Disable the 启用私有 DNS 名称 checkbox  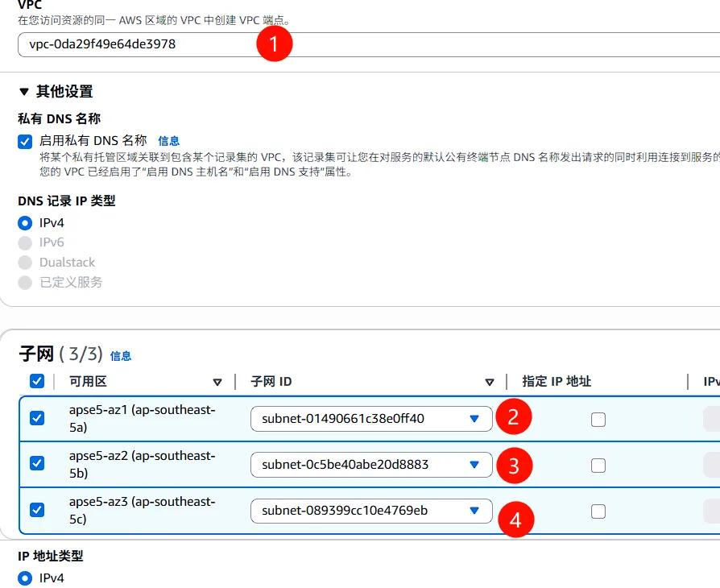(x=27, y=139)
